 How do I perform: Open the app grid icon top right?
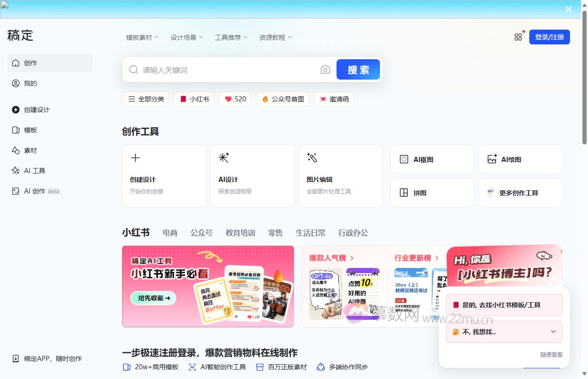click(518, 37)
